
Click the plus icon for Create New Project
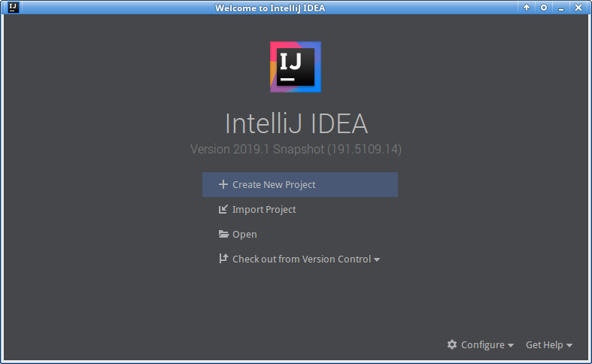(223, 184)
